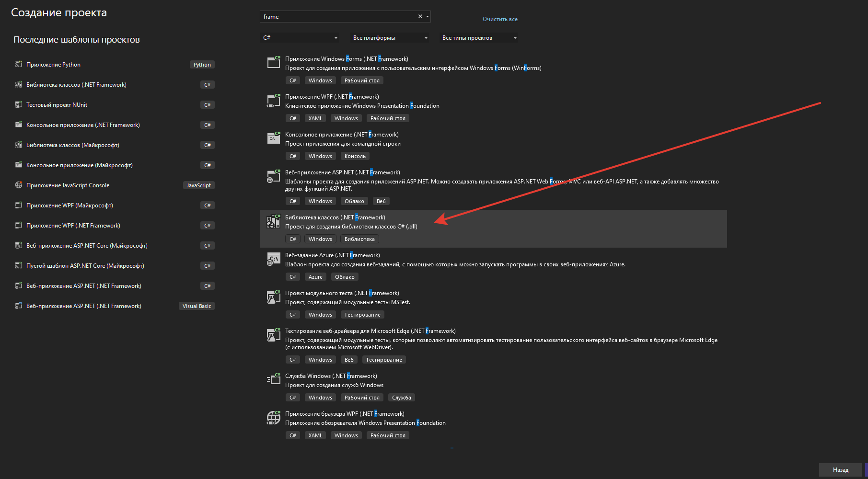Clear the frame search query with X

point(419,16)
